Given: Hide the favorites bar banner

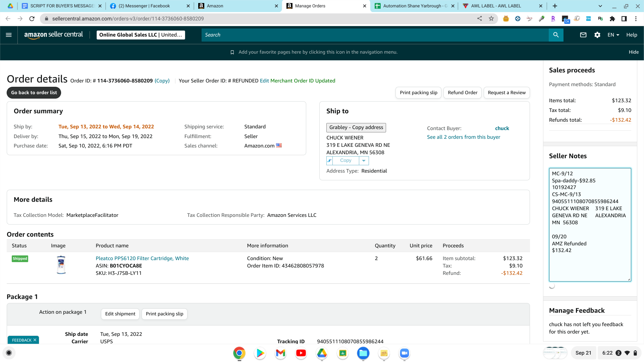Looking at the screenshot, I should click(634, 52).
